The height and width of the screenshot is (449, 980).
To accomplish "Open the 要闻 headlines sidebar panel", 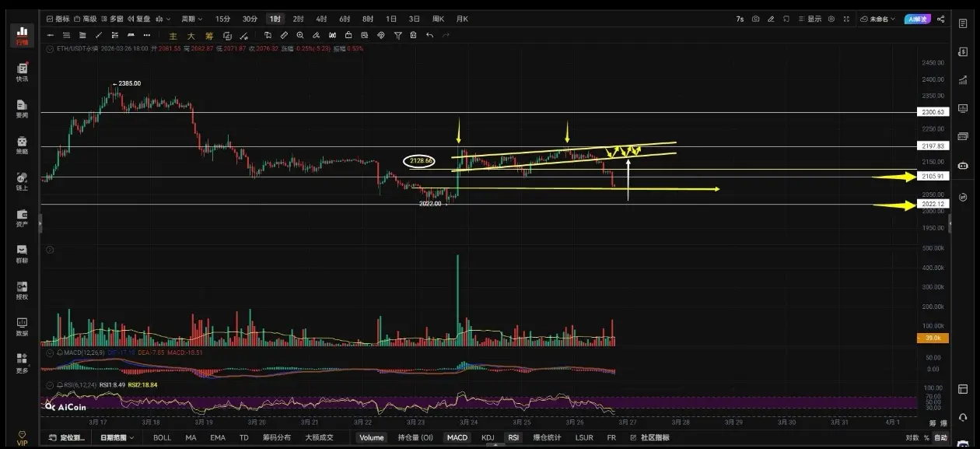I will pos(22,109).
